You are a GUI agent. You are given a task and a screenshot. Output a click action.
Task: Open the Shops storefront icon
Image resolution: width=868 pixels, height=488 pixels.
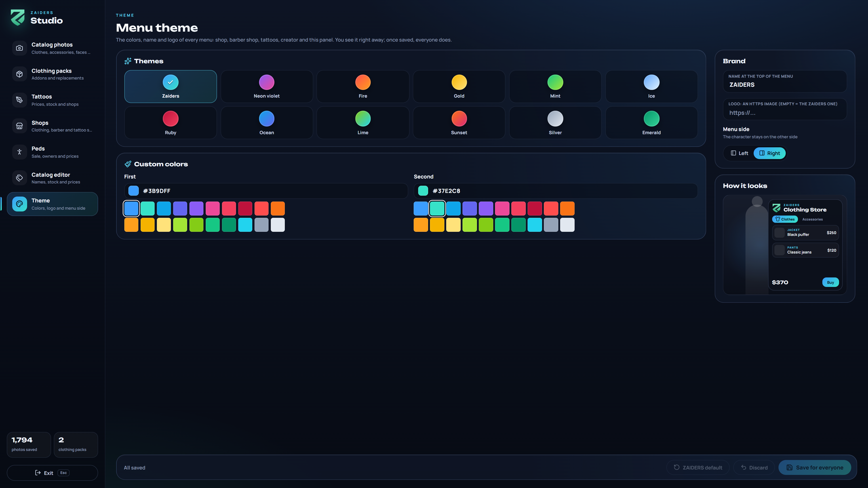tap(19, 126)
